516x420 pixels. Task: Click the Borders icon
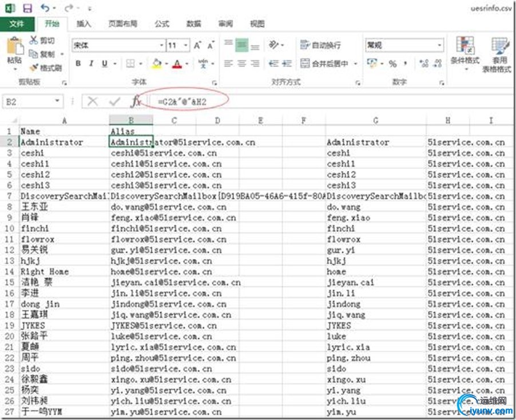pyautogui.click(x=130, y=63)
